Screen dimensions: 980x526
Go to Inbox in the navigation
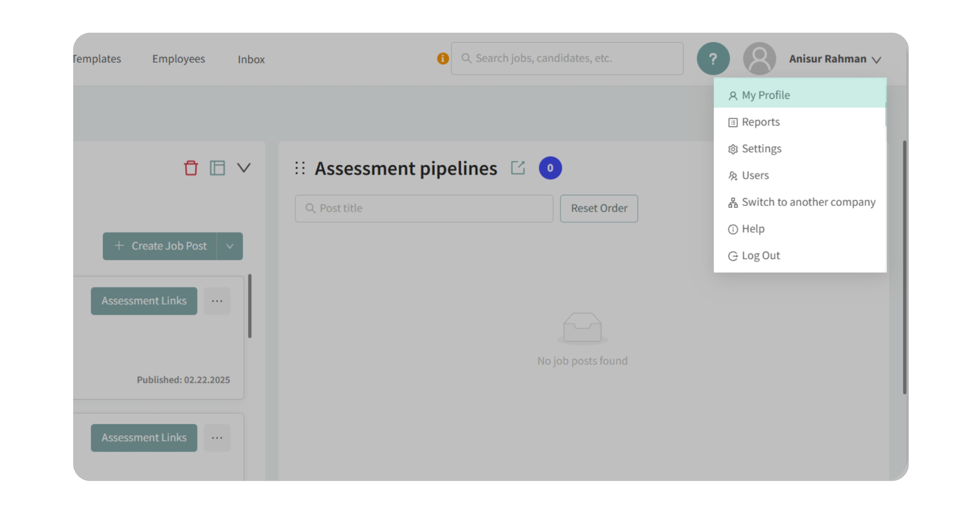[x=251, y=59]
